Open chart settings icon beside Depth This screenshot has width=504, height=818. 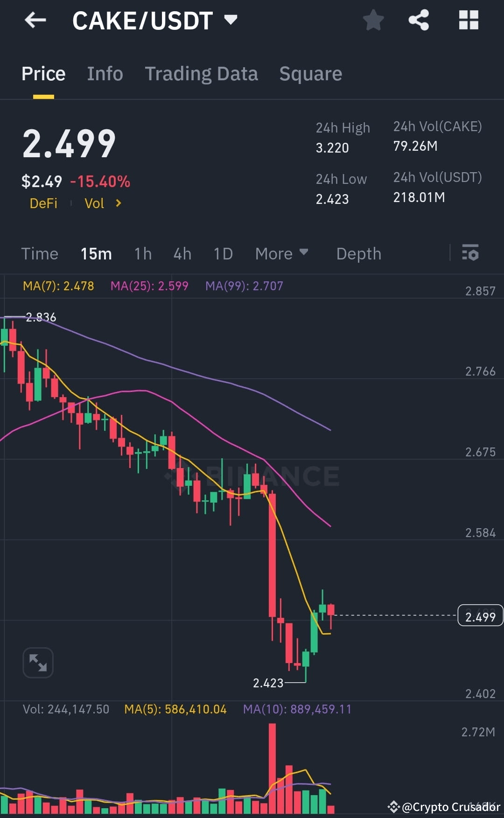(x=471, y=253)
